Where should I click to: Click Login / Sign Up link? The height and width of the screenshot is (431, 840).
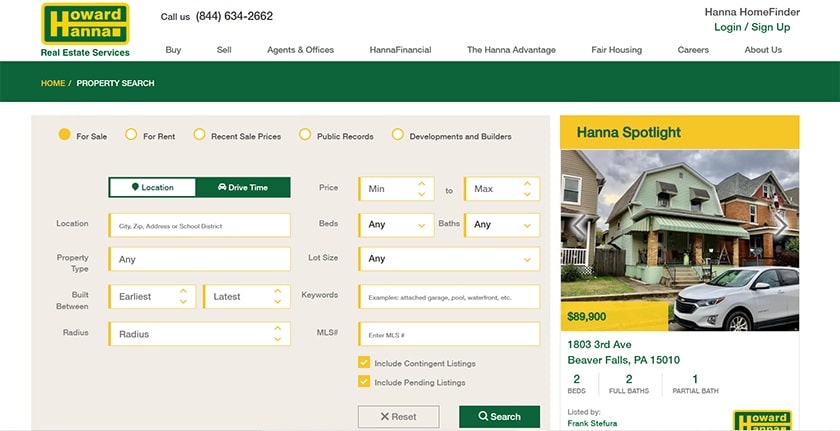pyautogui.click(x=752, y=27)
